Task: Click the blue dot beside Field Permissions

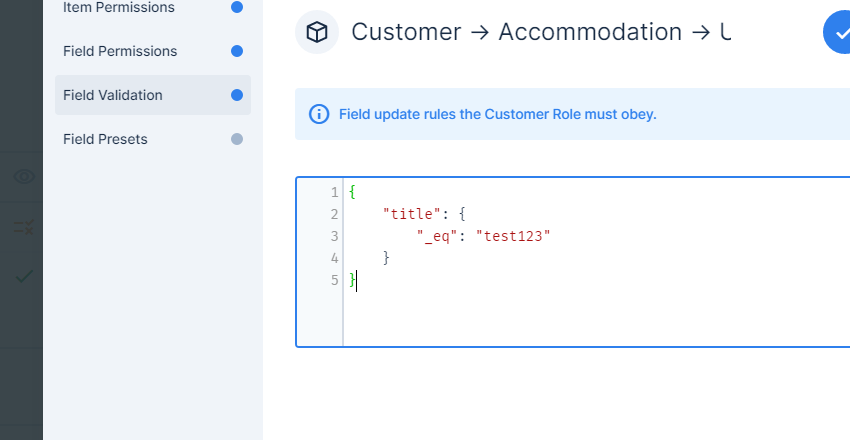Action: point(237,51)
